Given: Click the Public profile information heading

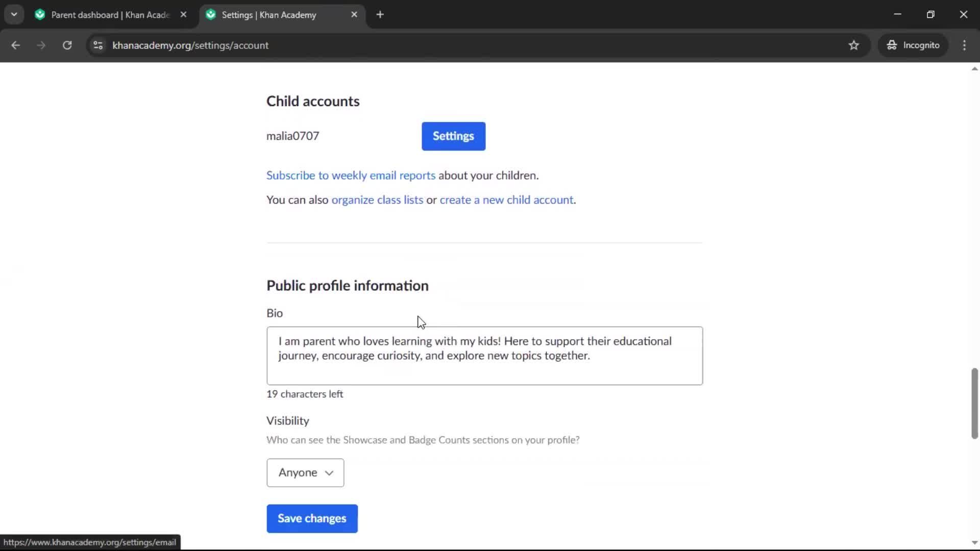Looking at the screenshot, I should [x=348, y=286].
